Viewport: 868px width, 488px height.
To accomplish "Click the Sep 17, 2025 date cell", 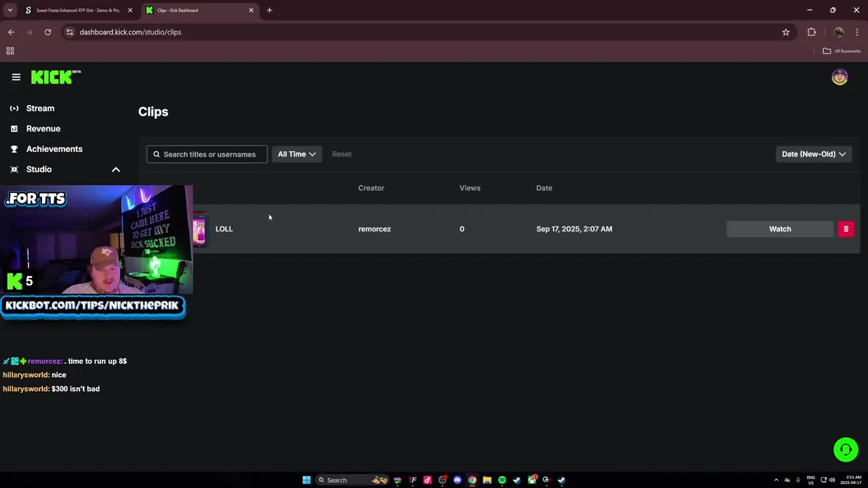I will point(574,229).
